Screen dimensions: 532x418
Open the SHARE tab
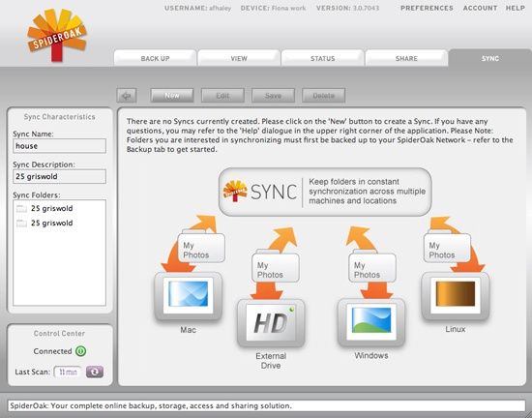[406, 58]
